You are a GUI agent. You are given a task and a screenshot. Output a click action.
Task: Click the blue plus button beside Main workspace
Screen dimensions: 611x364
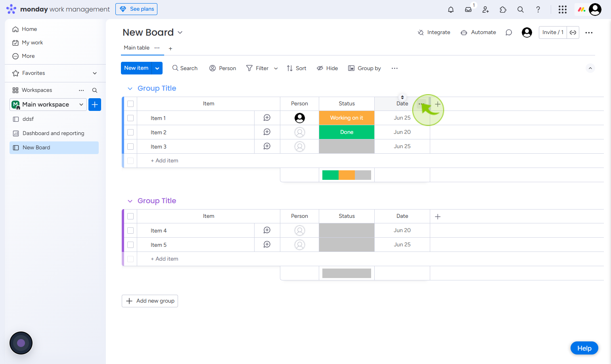point(95,105)
